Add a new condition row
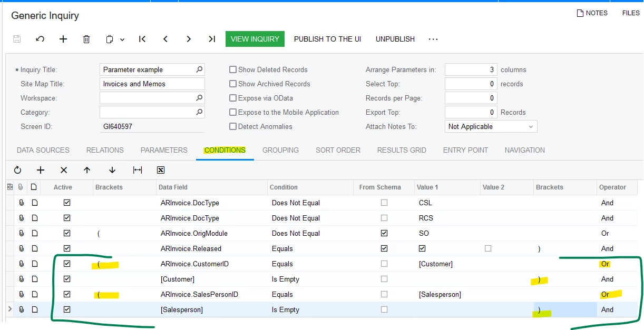The height and width of the screenshot is (330, 644). point(41,170)
